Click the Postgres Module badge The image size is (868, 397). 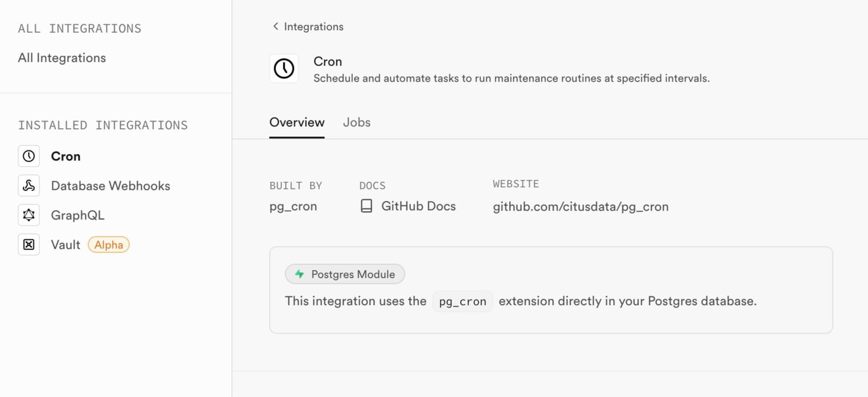[345, 274]
